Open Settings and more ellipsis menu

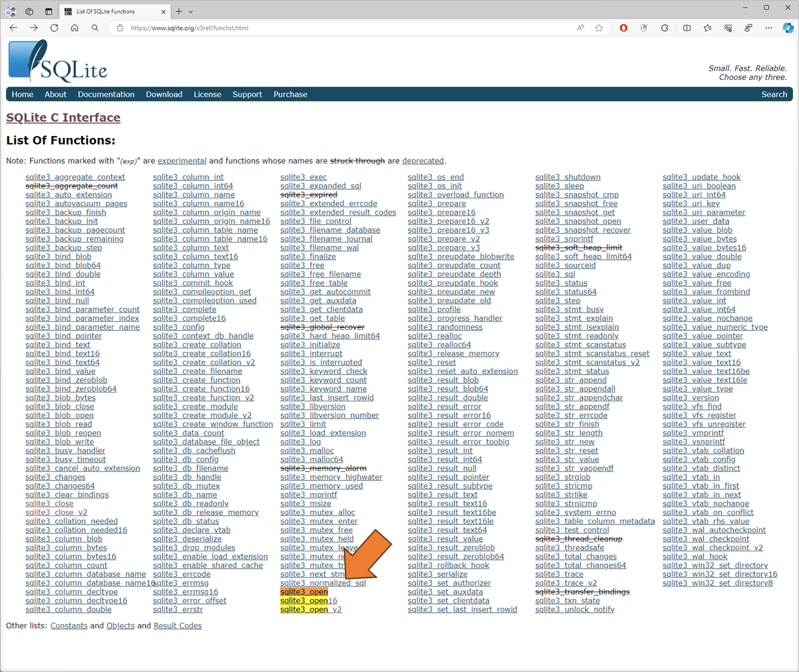pos(769,28)
